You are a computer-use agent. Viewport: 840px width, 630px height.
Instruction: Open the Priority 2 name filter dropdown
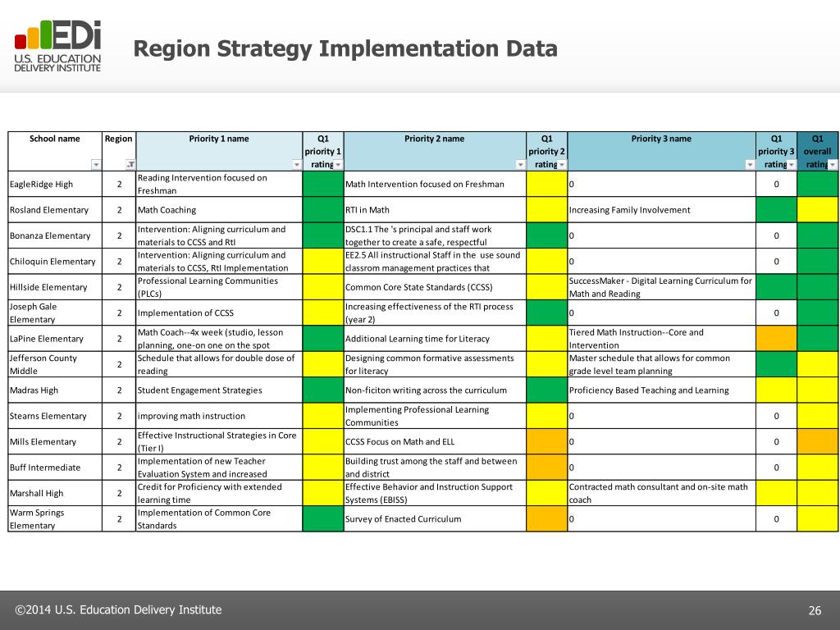[520, 164]
